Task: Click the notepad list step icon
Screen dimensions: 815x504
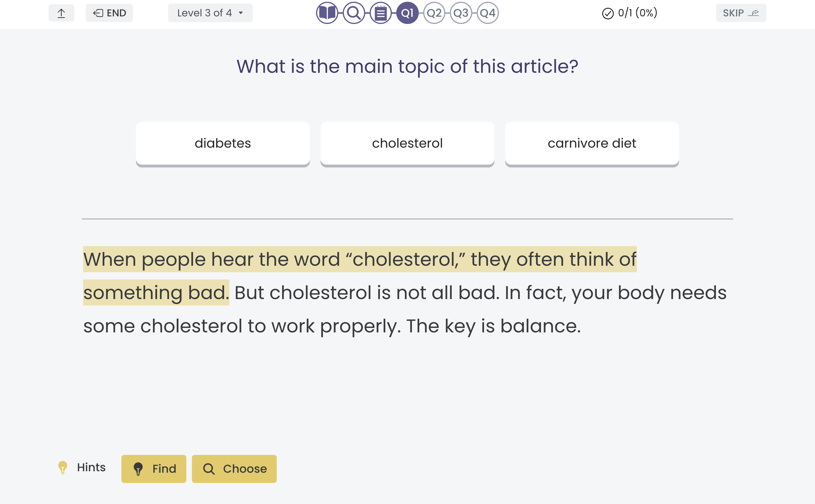Action: point(381,13)
